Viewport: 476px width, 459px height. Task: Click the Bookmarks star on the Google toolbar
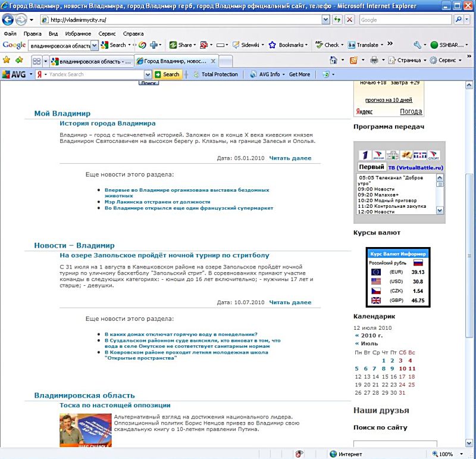click(273, 45)
